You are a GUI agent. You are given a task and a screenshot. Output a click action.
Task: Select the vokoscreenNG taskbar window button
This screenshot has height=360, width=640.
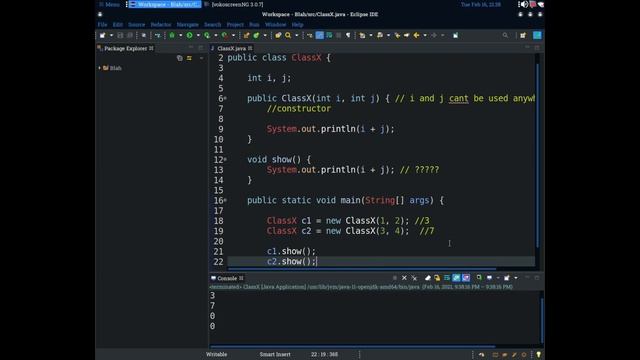pyautogui.click(x=234, y=4)
